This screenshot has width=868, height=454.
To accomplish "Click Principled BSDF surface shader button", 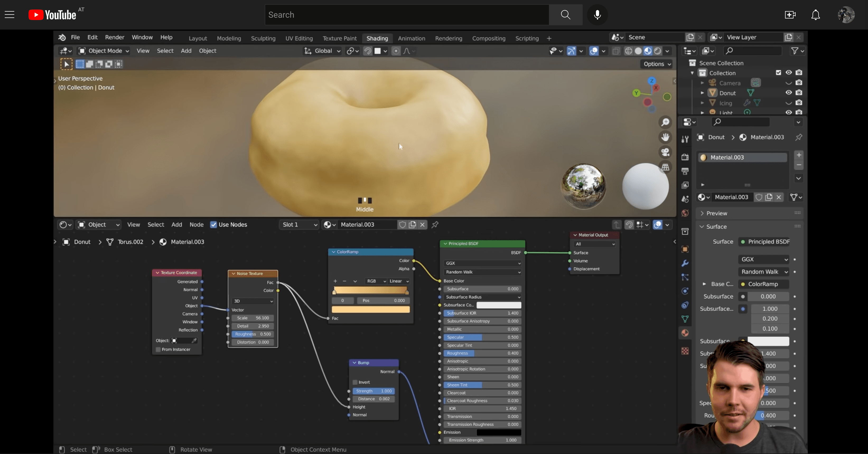I will 764,242.
